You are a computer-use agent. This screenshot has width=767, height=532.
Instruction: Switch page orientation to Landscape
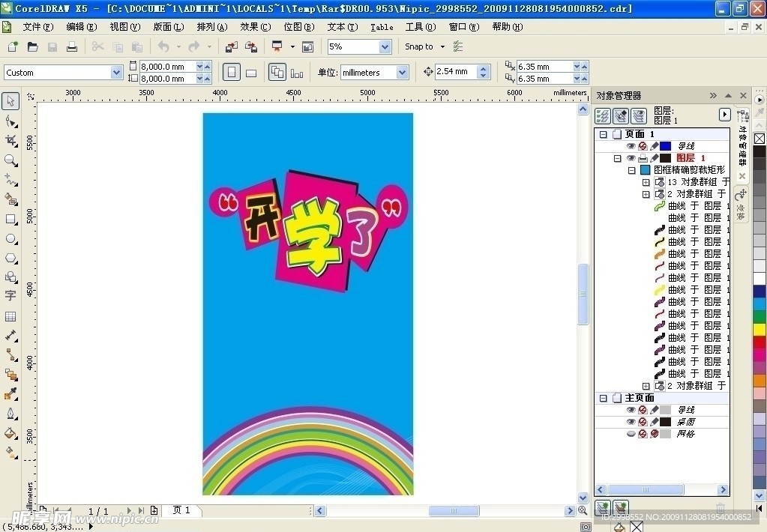click(x=251, y=73)
